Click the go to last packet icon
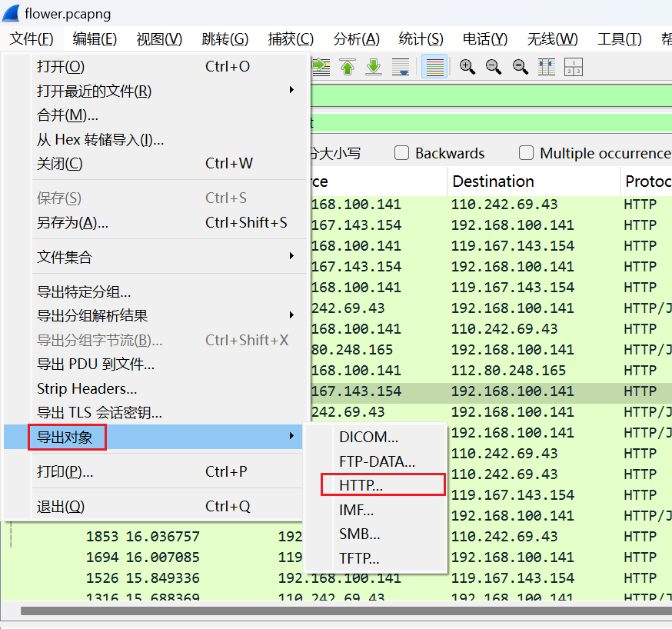Screen dimensions: 672x629 click(x=374, y=68)
